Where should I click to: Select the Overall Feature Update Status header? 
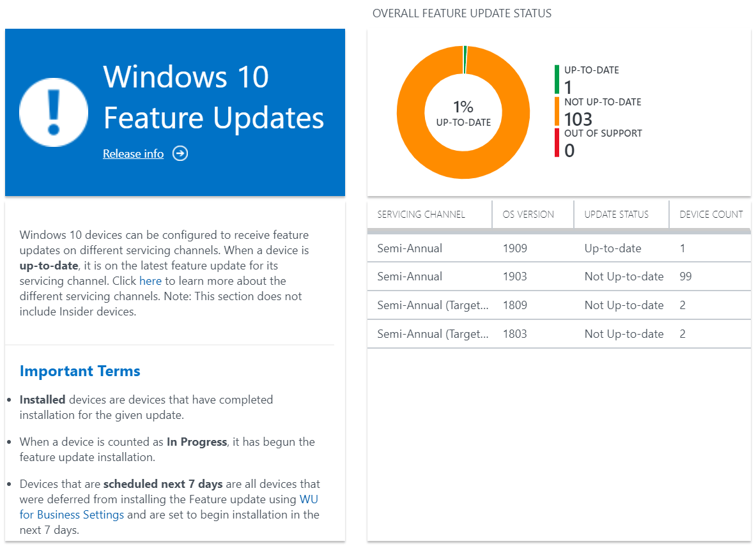(462, 13)
